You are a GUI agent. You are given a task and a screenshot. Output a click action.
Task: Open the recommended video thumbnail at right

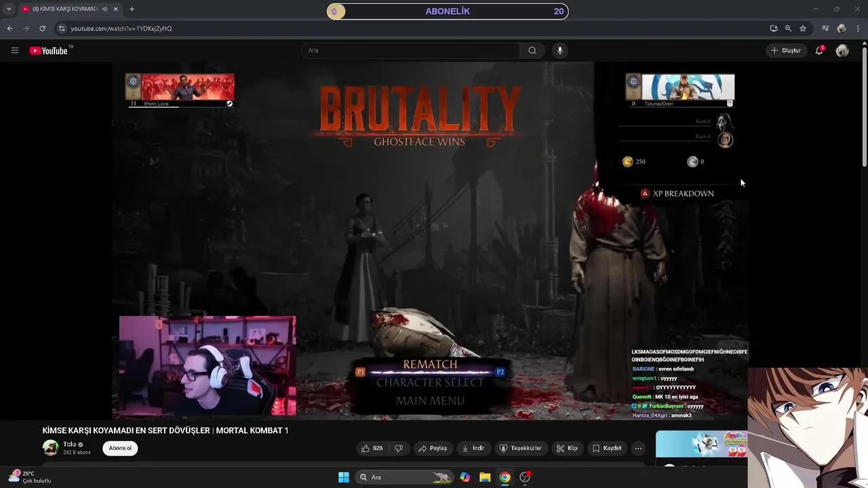pos(701,444)
